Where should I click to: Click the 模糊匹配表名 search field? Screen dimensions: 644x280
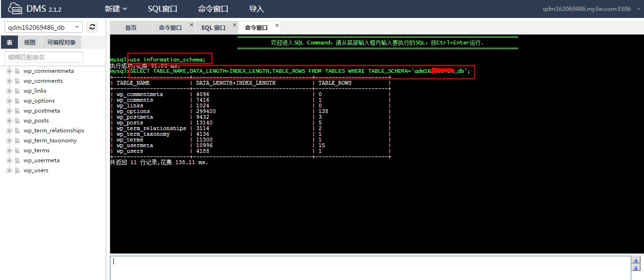click(x=43, y=57)
